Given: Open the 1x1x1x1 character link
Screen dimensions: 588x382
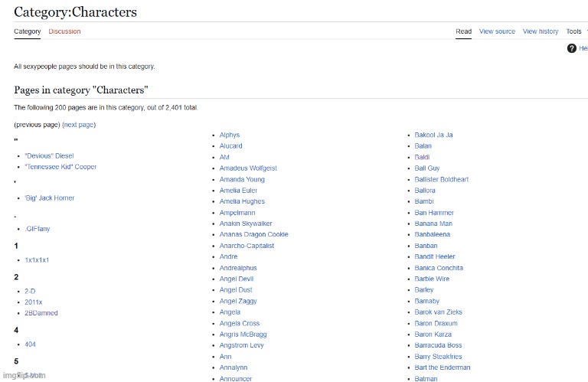Looking at the screenshot, I should (x=37, y=260).
